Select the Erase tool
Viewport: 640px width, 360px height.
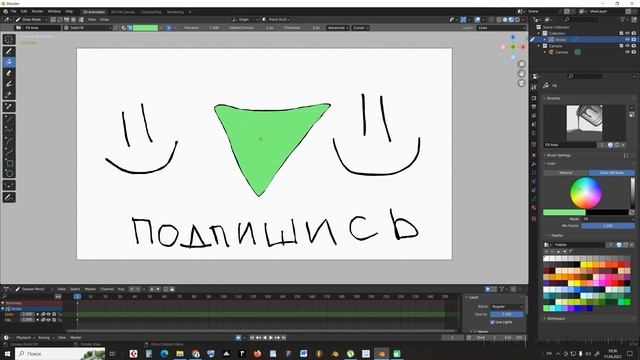[9, 73]
